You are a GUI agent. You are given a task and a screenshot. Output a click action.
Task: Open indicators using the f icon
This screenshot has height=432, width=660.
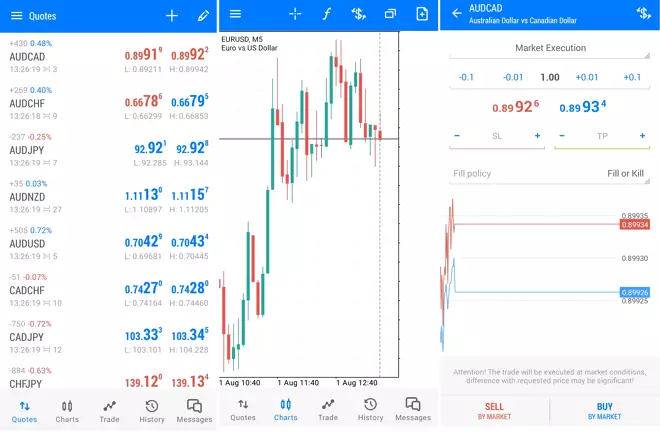(x=327, y=14)
